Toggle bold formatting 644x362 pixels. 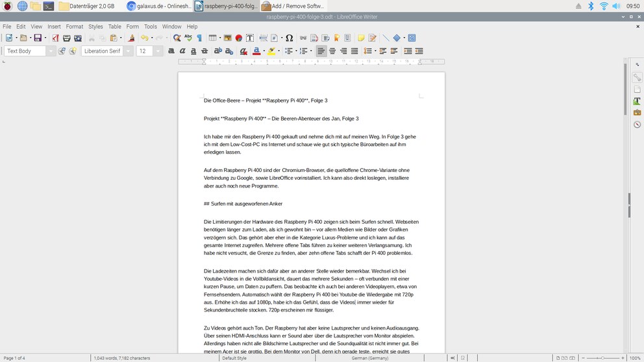pyautogui.click(x=171, y=51)
